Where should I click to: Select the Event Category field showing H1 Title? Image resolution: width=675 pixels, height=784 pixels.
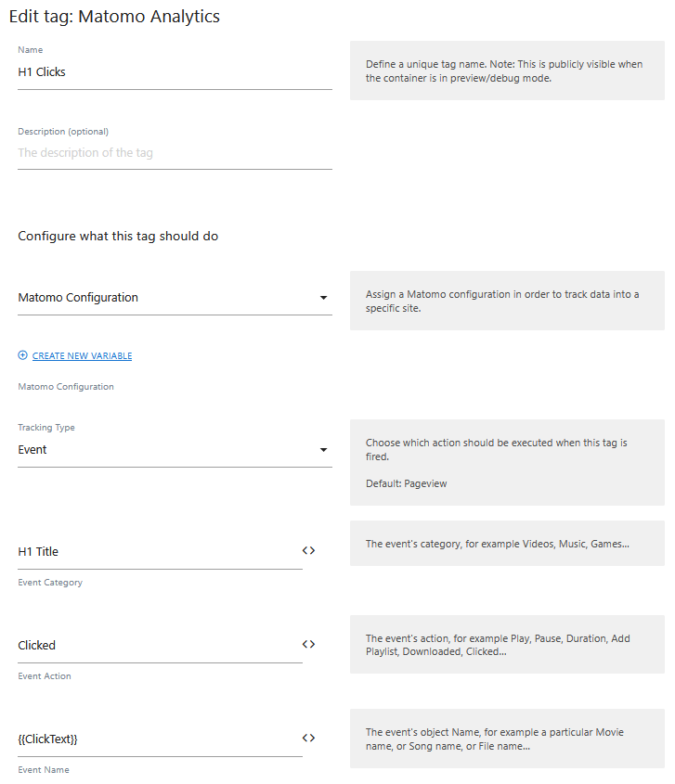[x=158, y=551]
